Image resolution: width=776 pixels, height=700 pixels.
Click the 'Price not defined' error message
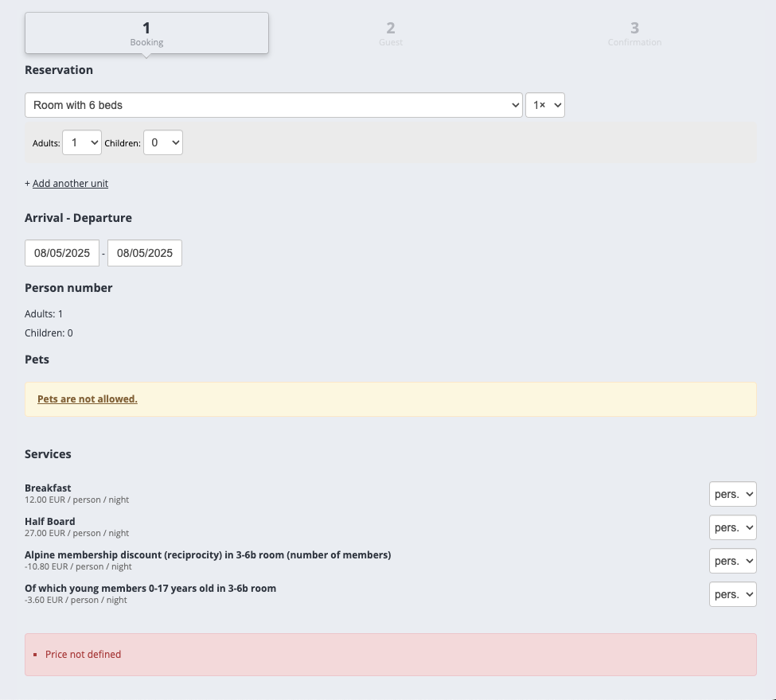[84, 655]
